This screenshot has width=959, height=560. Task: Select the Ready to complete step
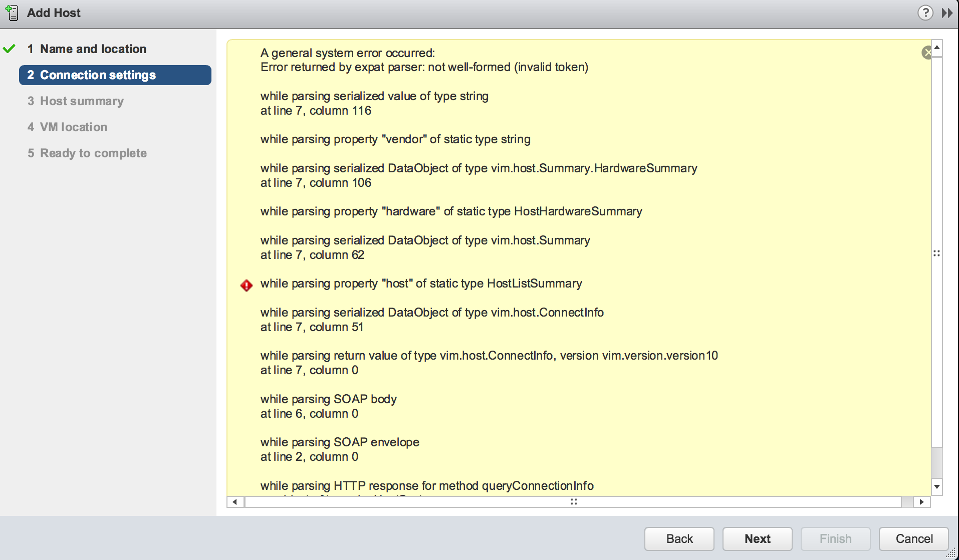(93, 153)
